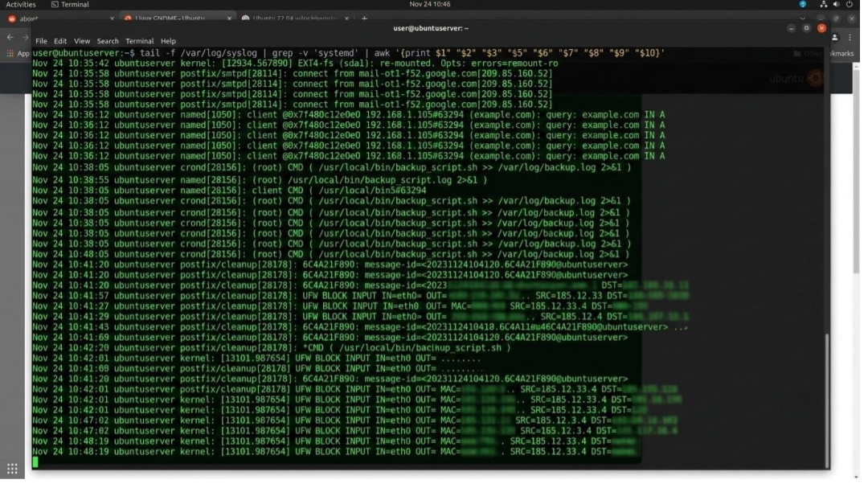
Task: Click the terminal window scrollbar thumb
Action: point(828,400)
